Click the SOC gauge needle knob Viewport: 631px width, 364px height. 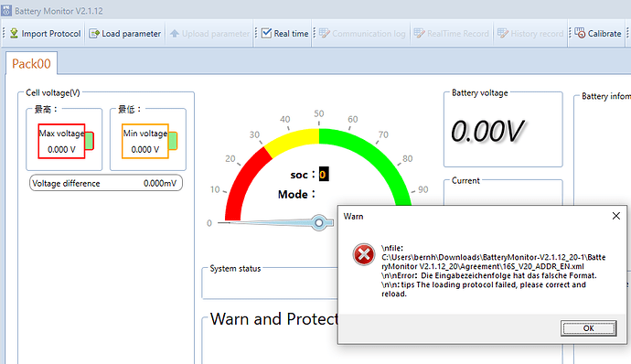pyautogui.click(x=319, y=222)
